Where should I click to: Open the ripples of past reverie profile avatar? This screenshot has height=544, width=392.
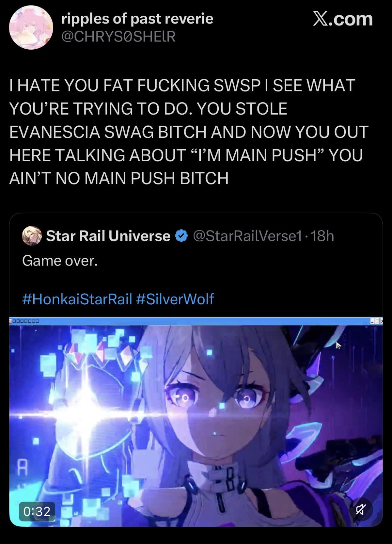click(x=31, y=27)
